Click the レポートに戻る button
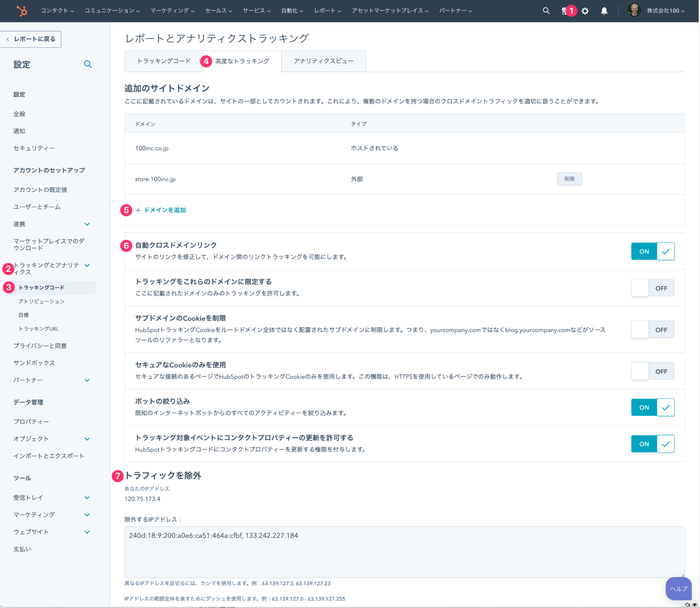The width and height of the screenshot is (700, 608). 31,39
